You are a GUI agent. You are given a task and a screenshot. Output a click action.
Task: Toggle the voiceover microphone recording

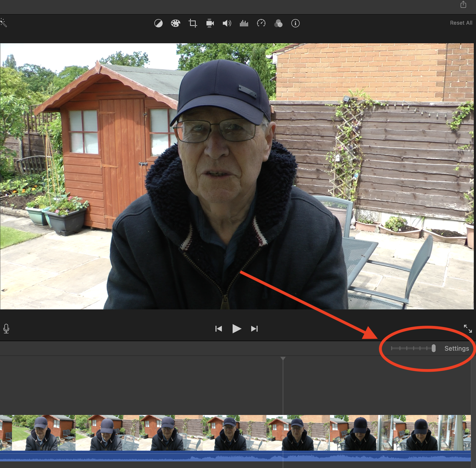click(x=6, y=329)
